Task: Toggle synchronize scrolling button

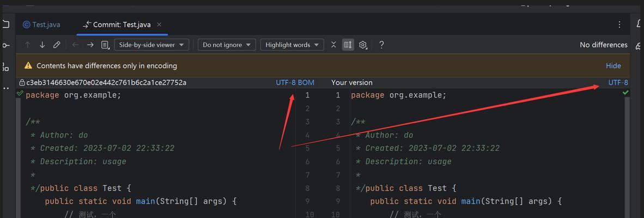Action: click(x=348, y=45)
